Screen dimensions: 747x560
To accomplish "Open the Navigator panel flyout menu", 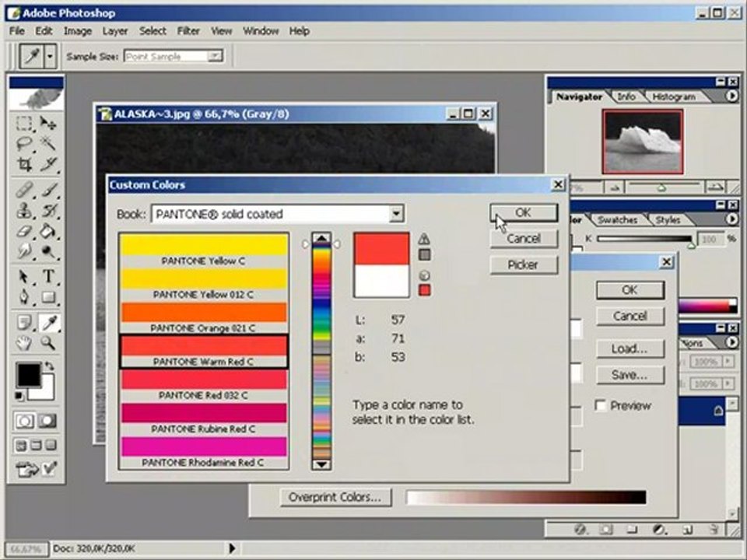I will click(732, 96).
